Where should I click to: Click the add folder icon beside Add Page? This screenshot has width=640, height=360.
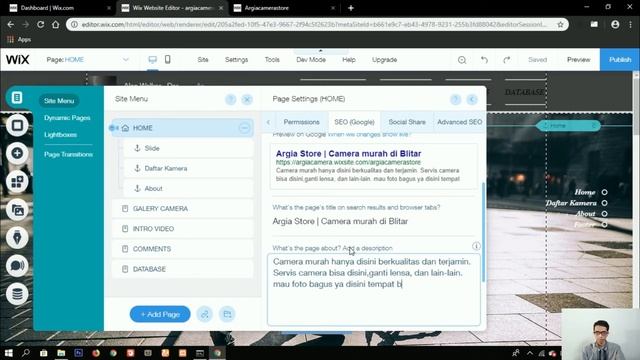[227, 314]
